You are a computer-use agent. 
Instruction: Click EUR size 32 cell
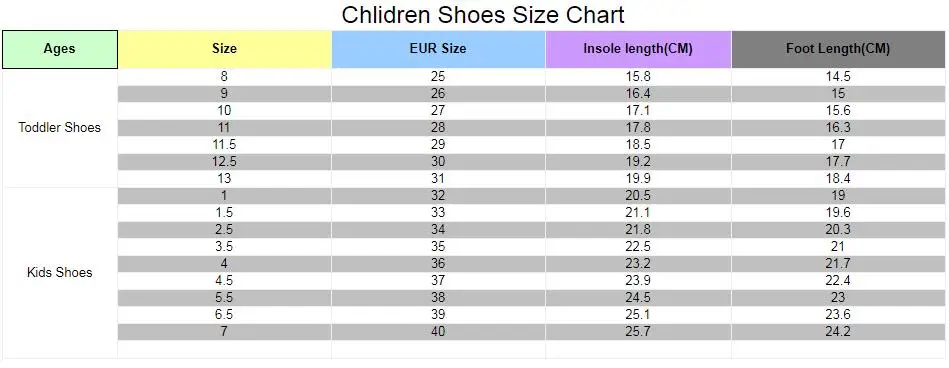pyautogui.click(x=438, y=196)
